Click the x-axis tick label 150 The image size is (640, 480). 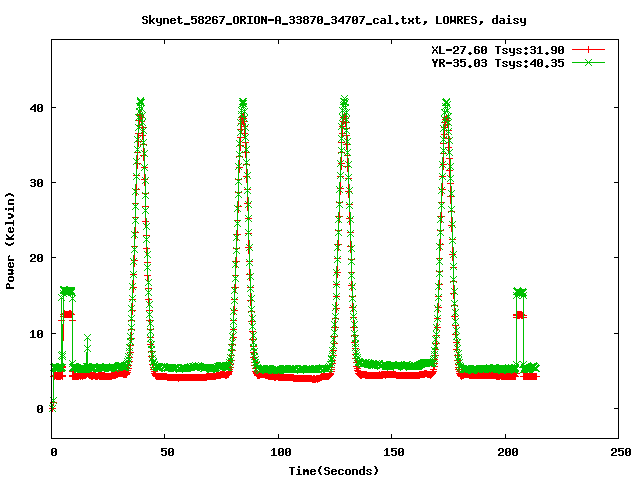[393, 452]
